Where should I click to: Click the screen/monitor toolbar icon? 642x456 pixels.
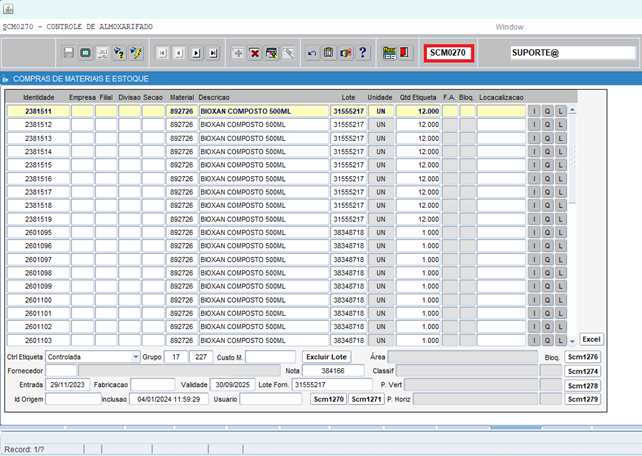coord(86,53)
